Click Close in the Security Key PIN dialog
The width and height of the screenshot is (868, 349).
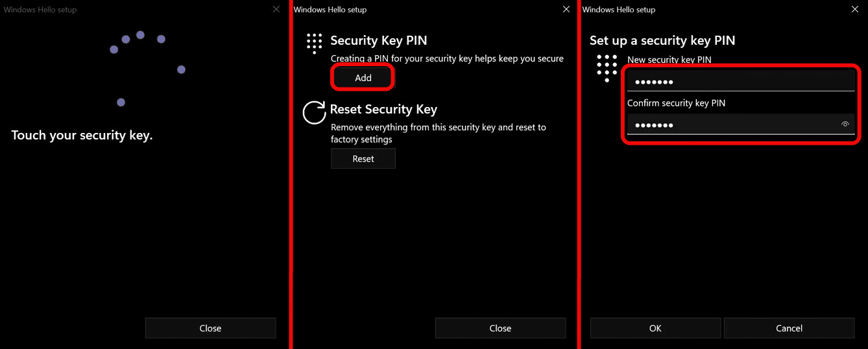(500, 328)
